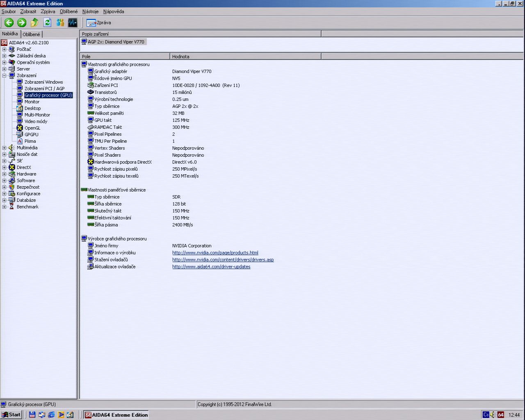Click the NVIDIA Corporation value text
Viewport: 525px width, 420px height.
(192, 246)
